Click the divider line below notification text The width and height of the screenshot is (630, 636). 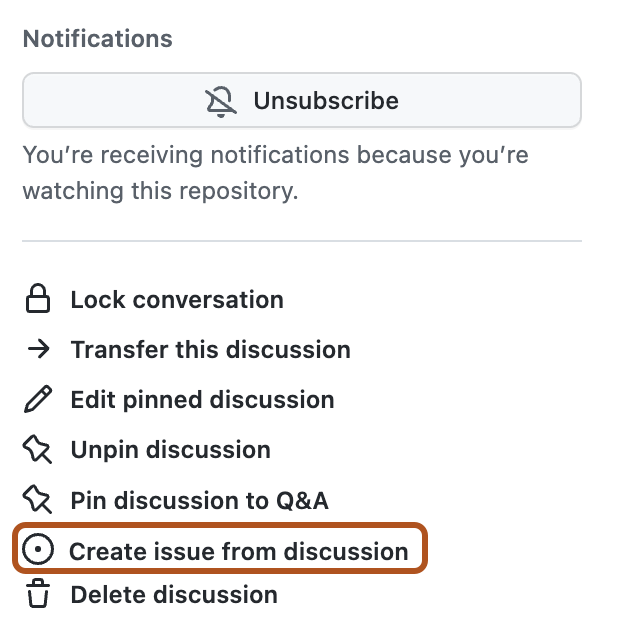click(301, 241)
